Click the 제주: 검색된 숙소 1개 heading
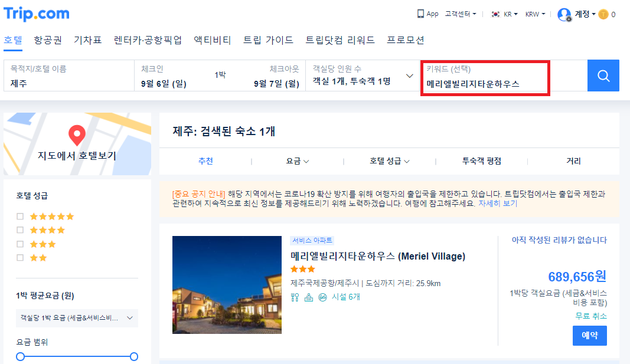This screenshot has width=630, height=364. point(224,131)
